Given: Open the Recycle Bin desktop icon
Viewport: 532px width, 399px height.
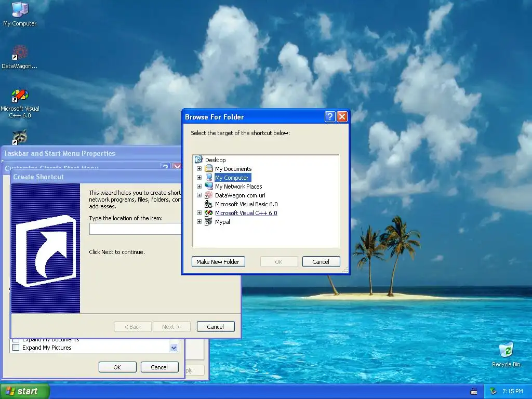Looking at the screenshot, I should point(506,350).
